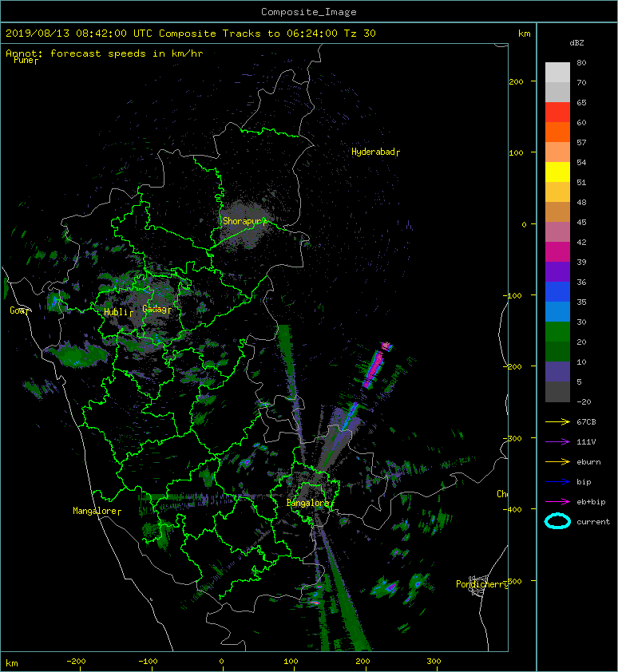The width and height of the screenshot is (618, 672).
Task: Click the purple 111V arrow legend icon
Action: pyautogui.click(x=557, y=442)
